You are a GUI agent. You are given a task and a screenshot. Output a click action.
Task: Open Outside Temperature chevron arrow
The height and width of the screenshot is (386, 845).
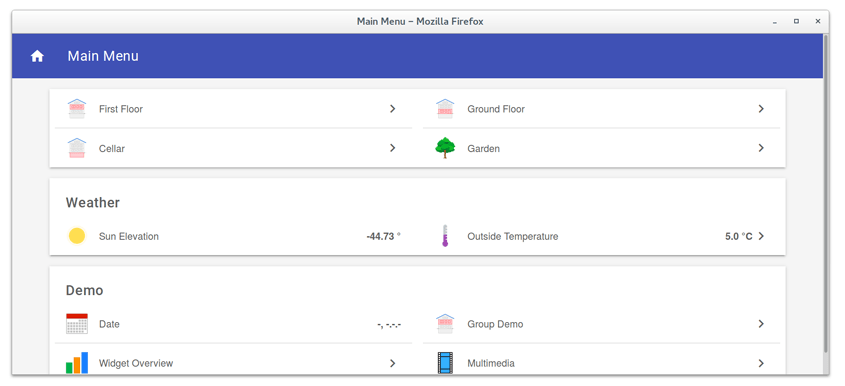tap(761, 236)
